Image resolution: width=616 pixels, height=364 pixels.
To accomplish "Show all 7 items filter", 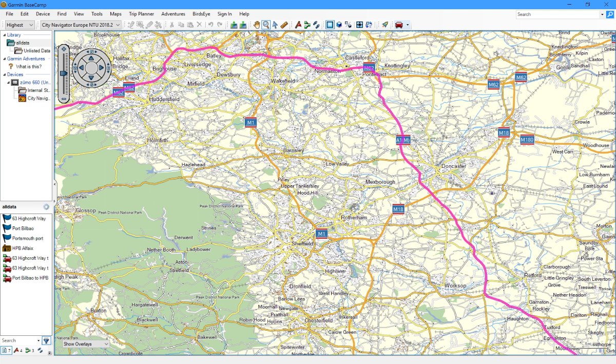I will (6, 351).
